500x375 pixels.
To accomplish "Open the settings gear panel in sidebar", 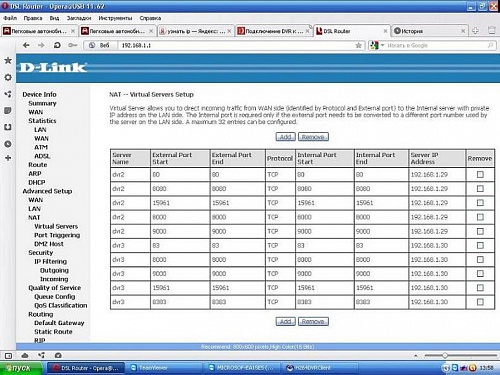I will point(8,77).
